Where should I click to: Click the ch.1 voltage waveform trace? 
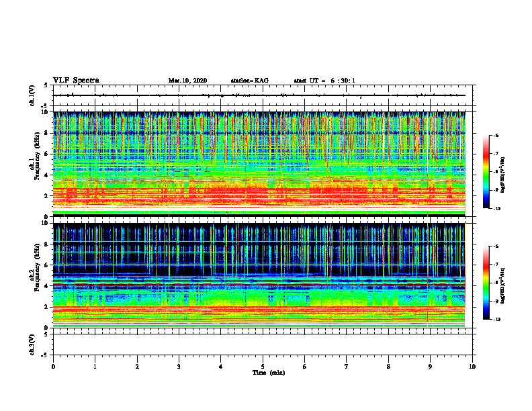(259, 95)
